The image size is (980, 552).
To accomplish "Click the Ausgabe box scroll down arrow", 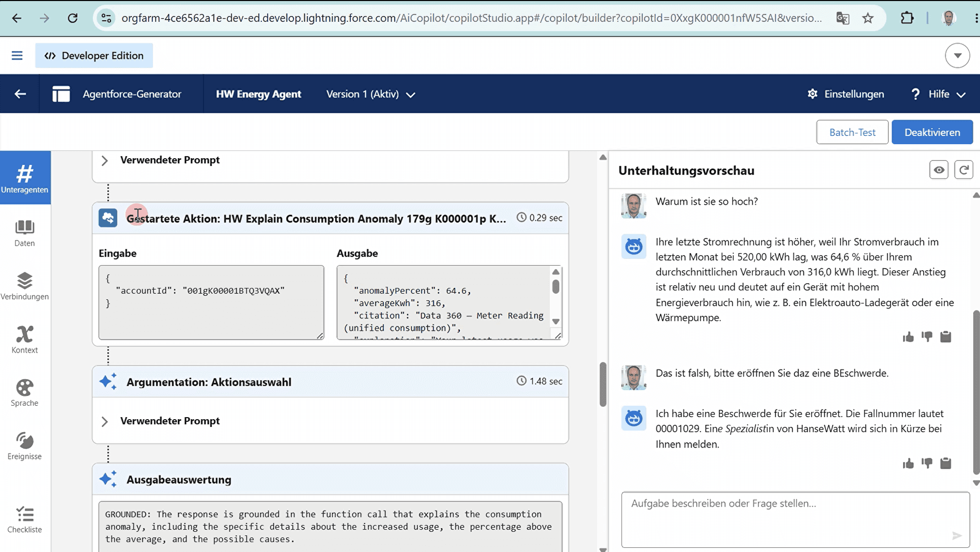I will tap(556, 321).
